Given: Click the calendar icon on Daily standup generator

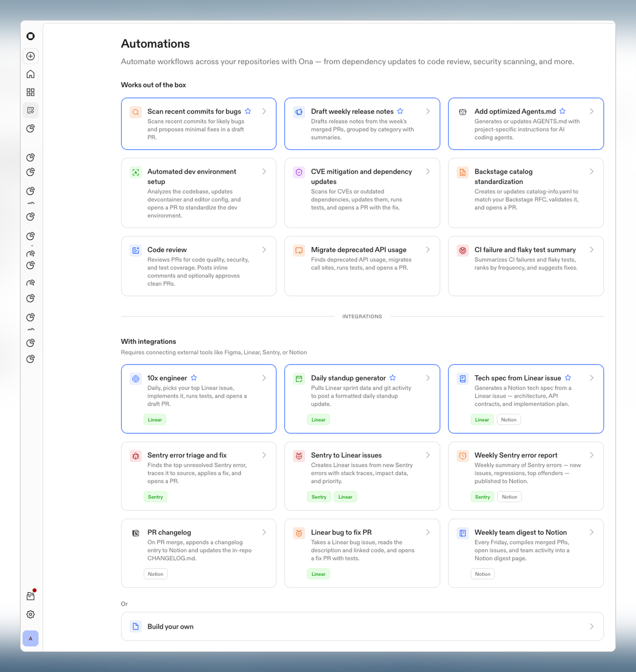Looking at the screenshot, I should pos(299,379).
